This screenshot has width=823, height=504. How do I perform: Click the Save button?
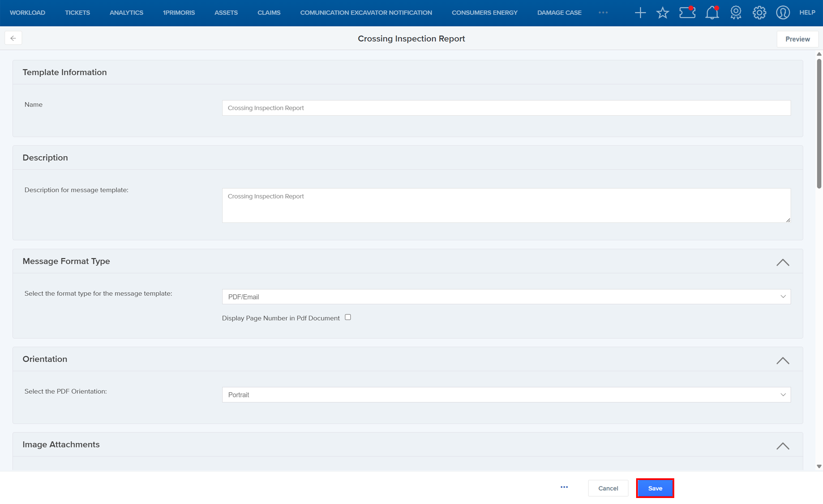[655, 488]
